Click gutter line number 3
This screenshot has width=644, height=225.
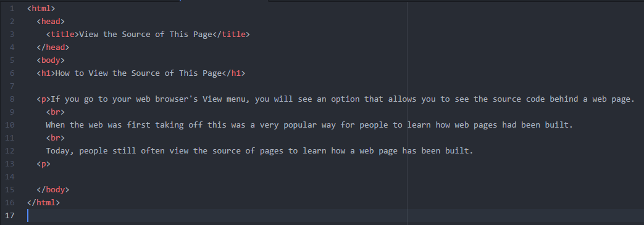12,35
